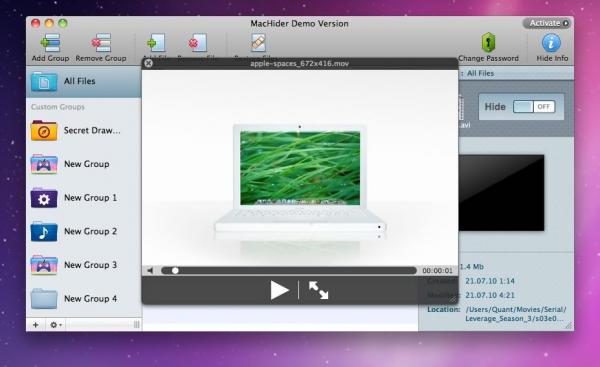Screen dimensions: 600x367
Task: Click the Restore Files bandage icon
Action: pyautogui.click(x=258, y=43)
